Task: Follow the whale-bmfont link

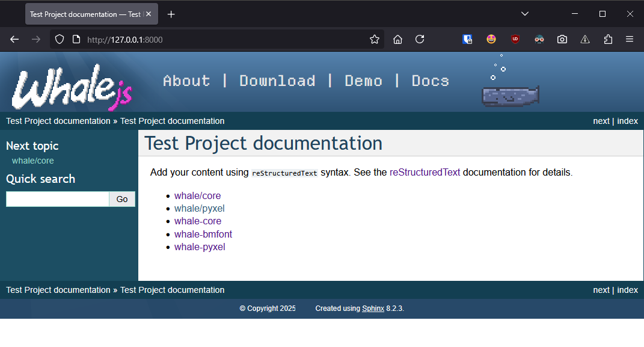Action: pos(203,234)
